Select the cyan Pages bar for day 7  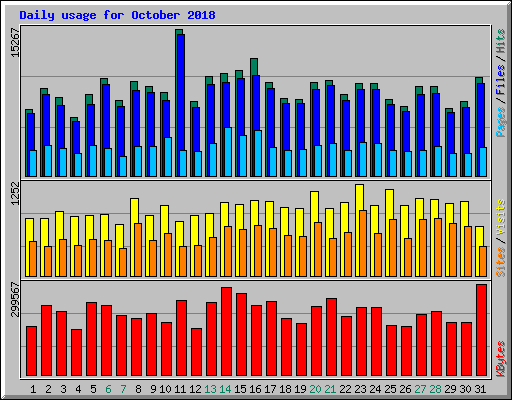pos(123,166)
